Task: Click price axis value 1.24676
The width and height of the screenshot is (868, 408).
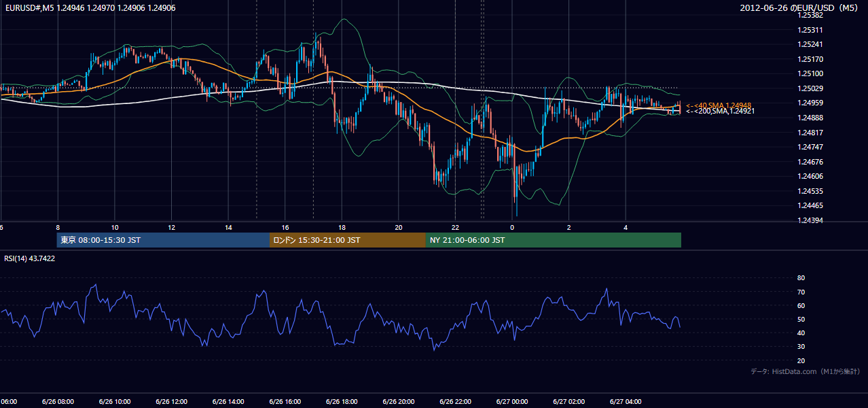Action: click(x=810, y=162)
